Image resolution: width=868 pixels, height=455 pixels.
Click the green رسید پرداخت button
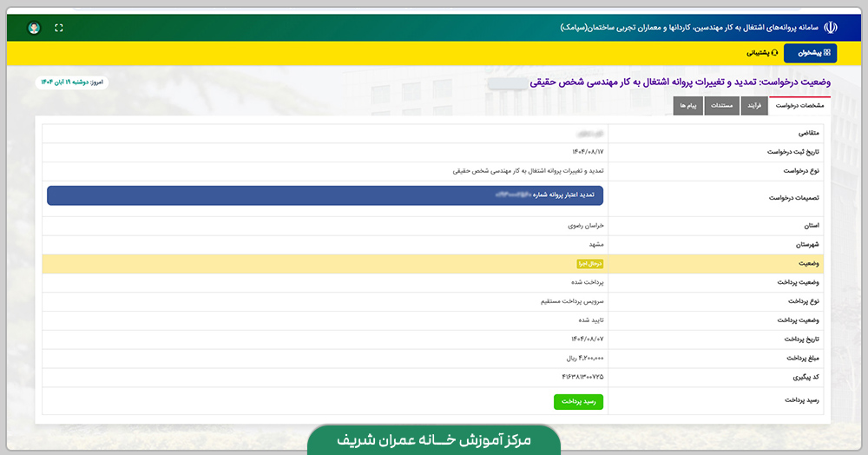pos(578,402)
